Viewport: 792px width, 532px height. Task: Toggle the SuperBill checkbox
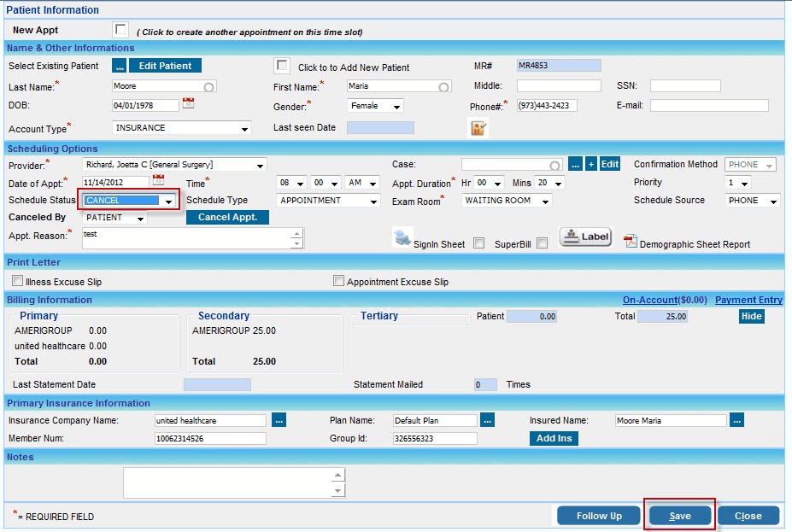point(542,243)
